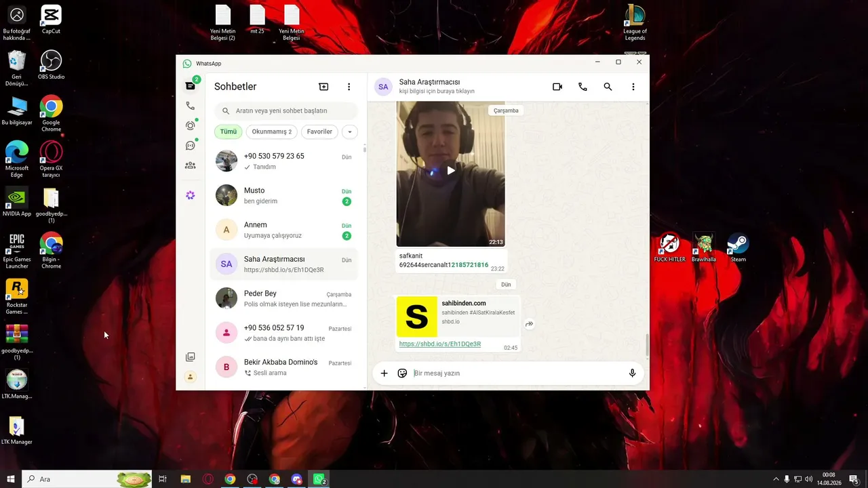Show hidden system tray icons
Screen dimensions: 868x488
coord(776,479)
